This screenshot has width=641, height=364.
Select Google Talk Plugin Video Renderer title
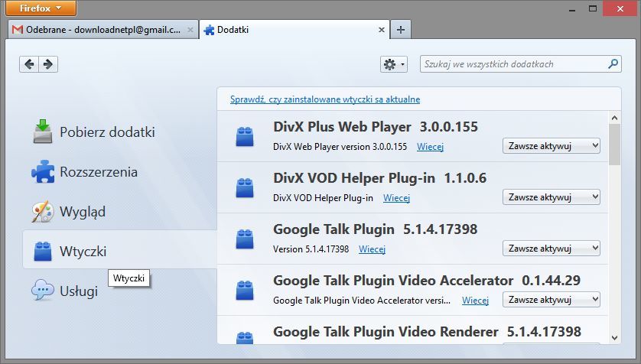(386, 332)
